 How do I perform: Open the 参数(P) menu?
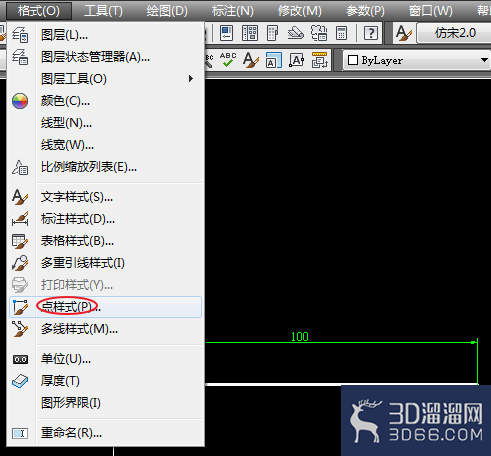tap(365, 11)
